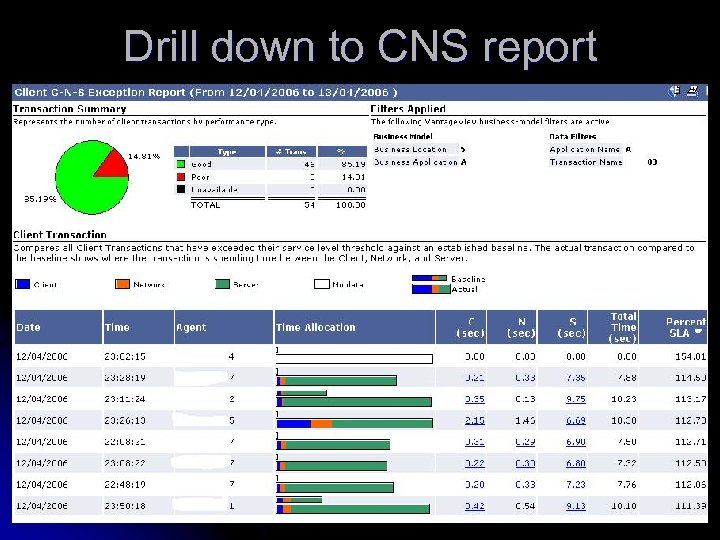Click the Business Location filter label
The height and width of the screenshot is (540, 720).
410,149
